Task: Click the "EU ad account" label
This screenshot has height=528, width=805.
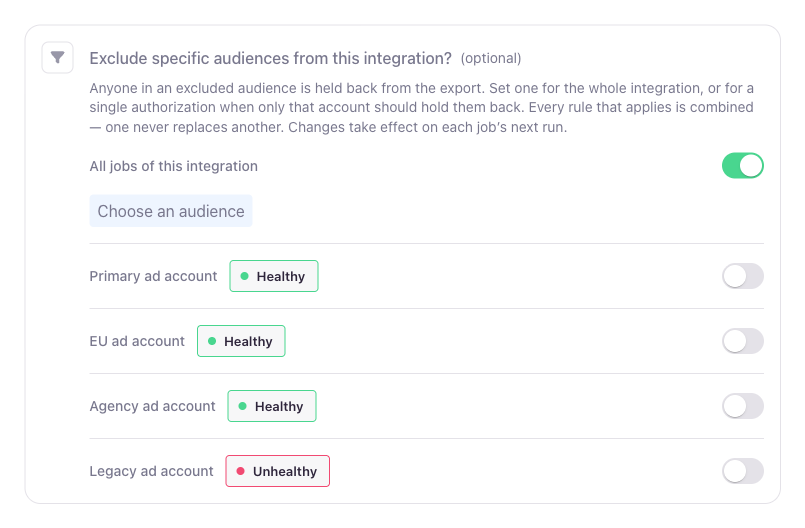Action: click(x=137, y=341)
